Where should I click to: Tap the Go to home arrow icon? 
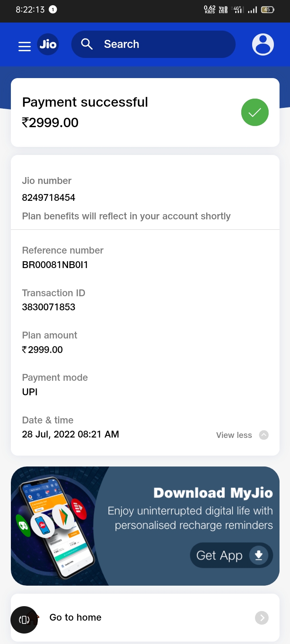point(262,617)
